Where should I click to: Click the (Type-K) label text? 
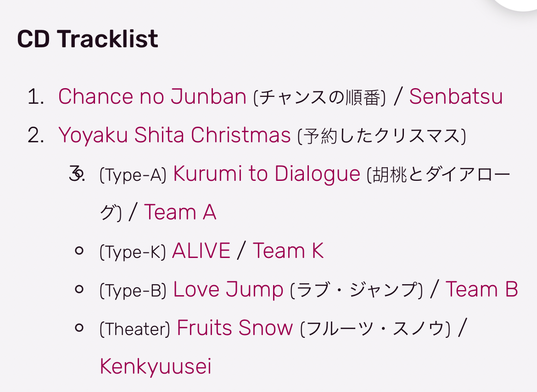[133, 252]
